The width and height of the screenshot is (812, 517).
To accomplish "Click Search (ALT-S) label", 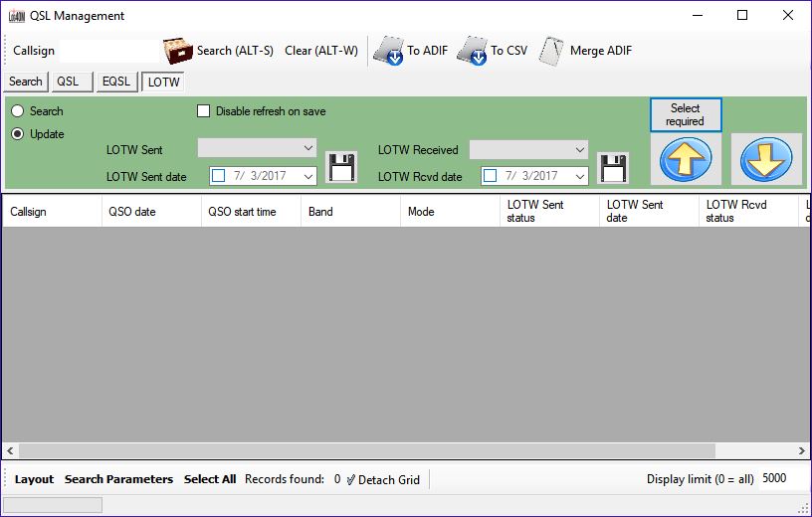I will point(235,51).
